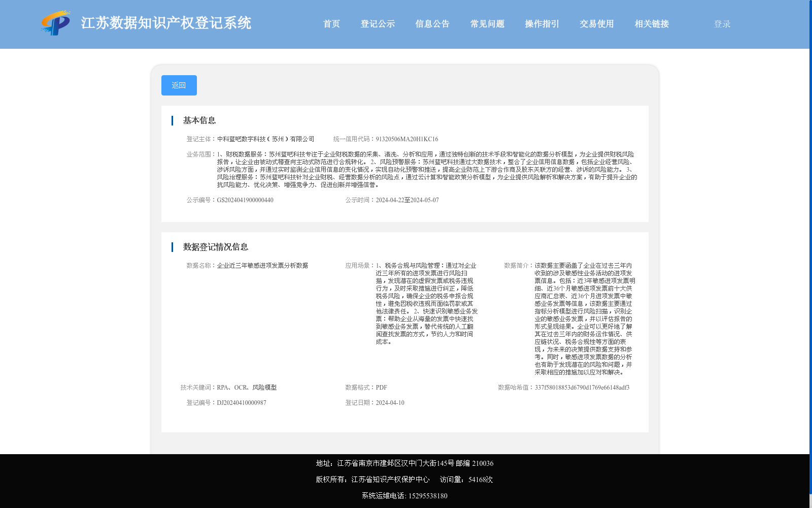This screenshot has width=812, height=508.
Task: Click the 登录 login link
Action: click(722, 24)
